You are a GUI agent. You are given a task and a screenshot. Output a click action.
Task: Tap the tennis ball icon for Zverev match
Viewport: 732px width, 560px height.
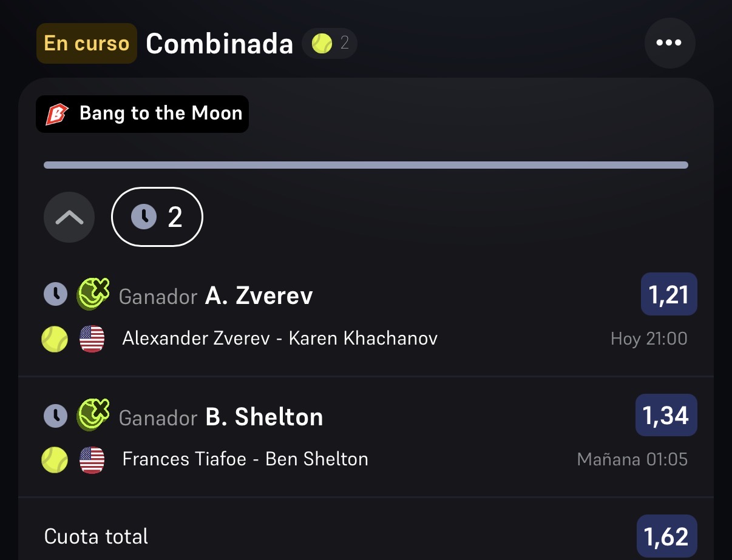(x=55, y=339)
